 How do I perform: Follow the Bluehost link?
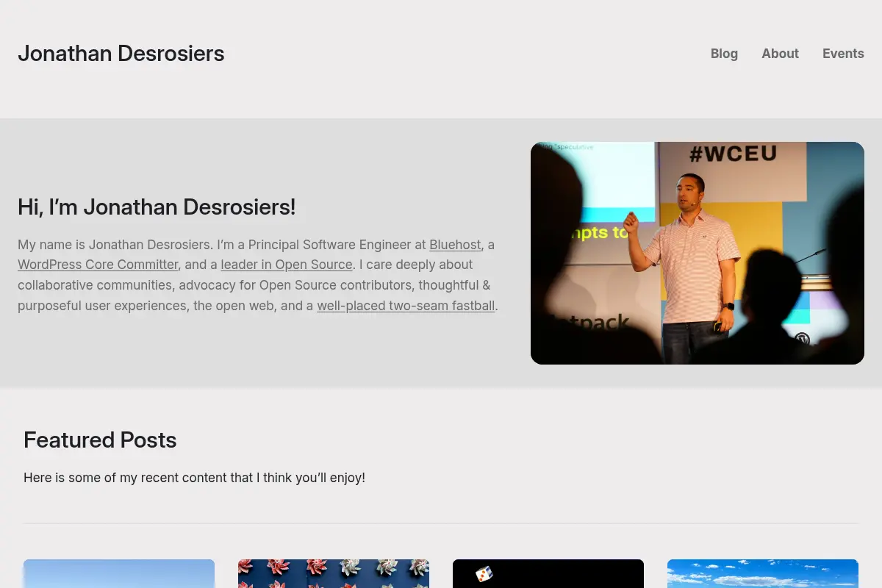point(455,245)
